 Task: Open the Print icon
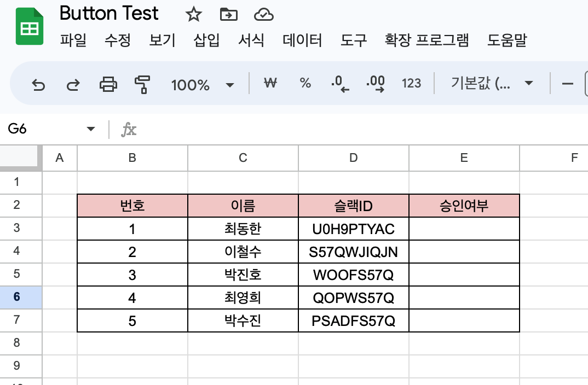(x=108, y=83)
